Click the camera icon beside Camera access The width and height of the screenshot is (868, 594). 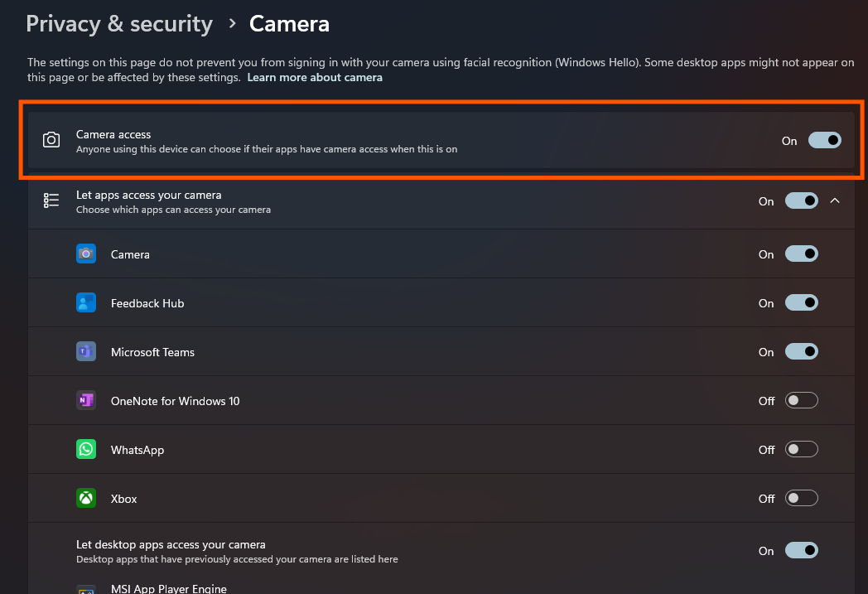51,140
